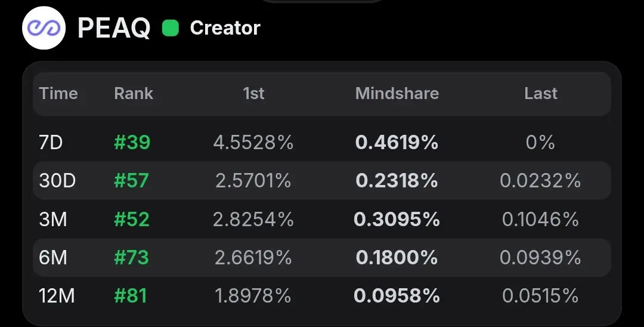The image size is (644, 327).
Task: Select the 7D time row
Action: click(x=322, y=143)
